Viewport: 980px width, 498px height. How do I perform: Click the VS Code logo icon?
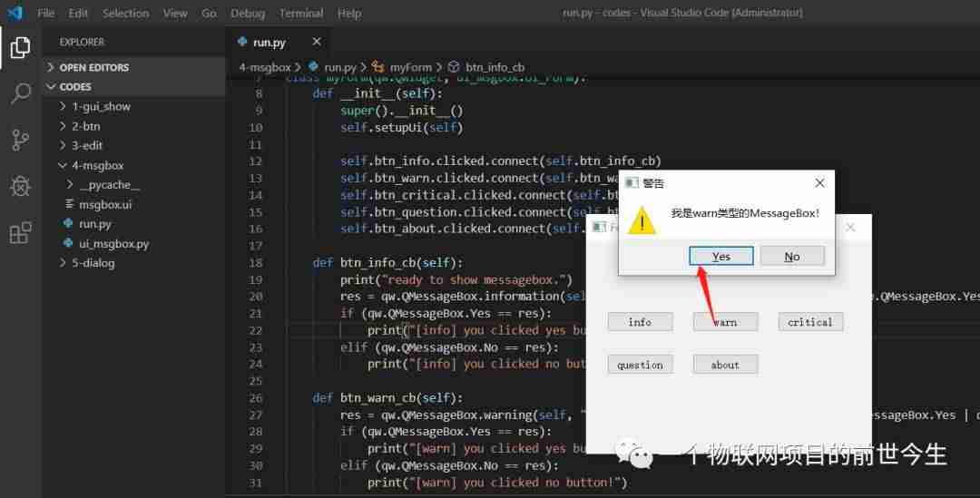(x=15, y=13)
